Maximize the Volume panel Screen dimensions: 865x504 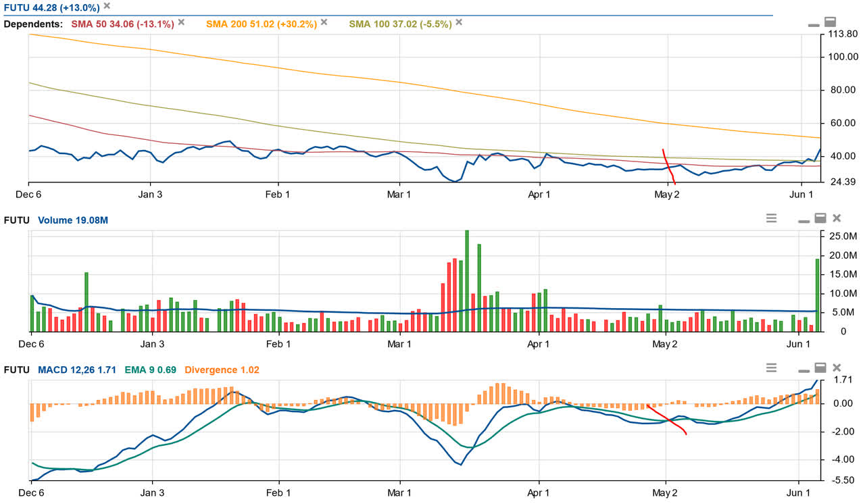[820, 218]
